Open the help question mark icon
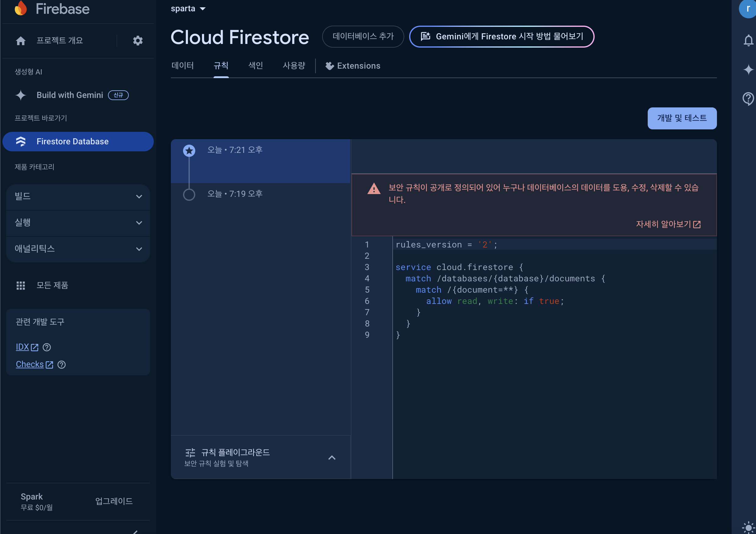Viewport: 756px width, 534px height. click(x=748, y=98)
